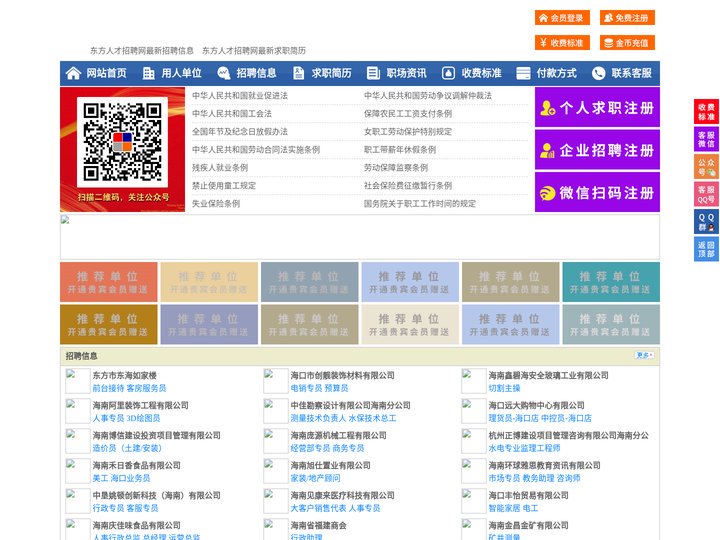Click the 个人求职注册 banner
This screenshot has width=720, height=540.
pyautogui.click(x=597, y=107)
